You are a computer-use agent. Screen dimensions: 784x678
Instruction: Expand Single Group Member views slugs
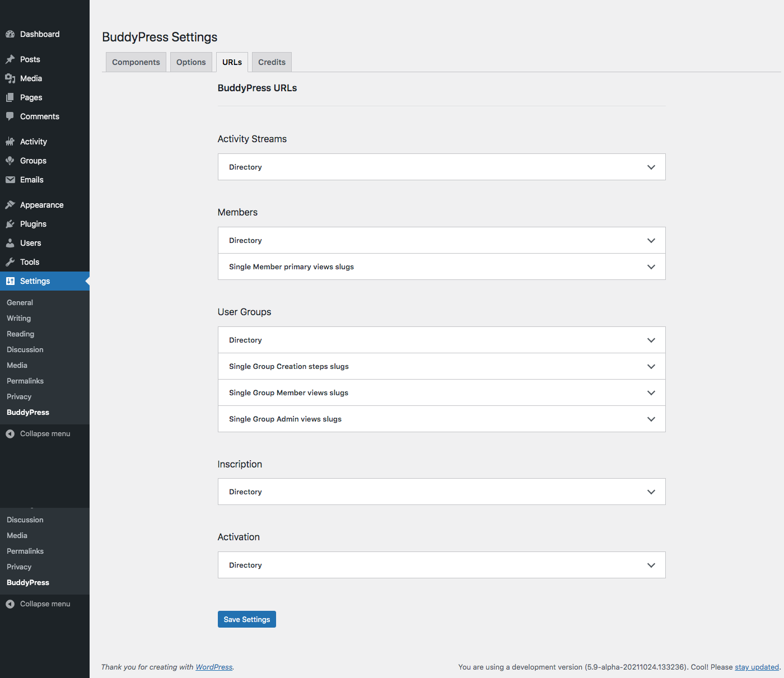441,392
